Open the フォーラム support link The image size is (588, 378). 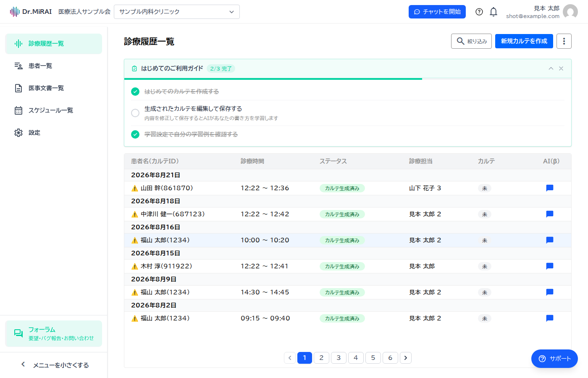pyautogui.click(x=53, y=334)
